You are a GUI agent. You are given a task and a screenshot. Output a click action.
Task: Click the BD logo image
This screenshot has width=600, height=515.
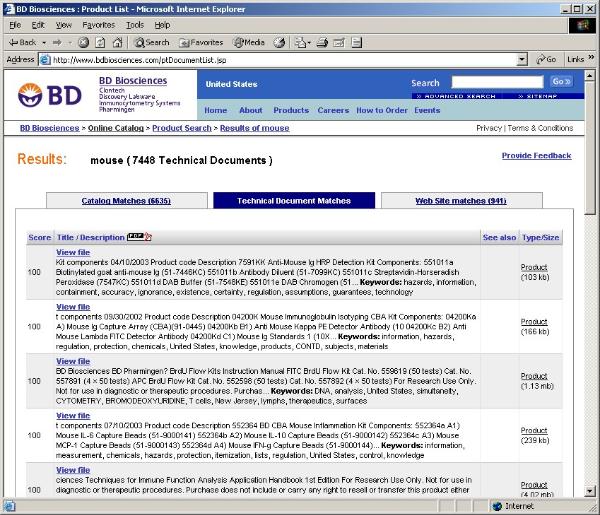point(49,95)
